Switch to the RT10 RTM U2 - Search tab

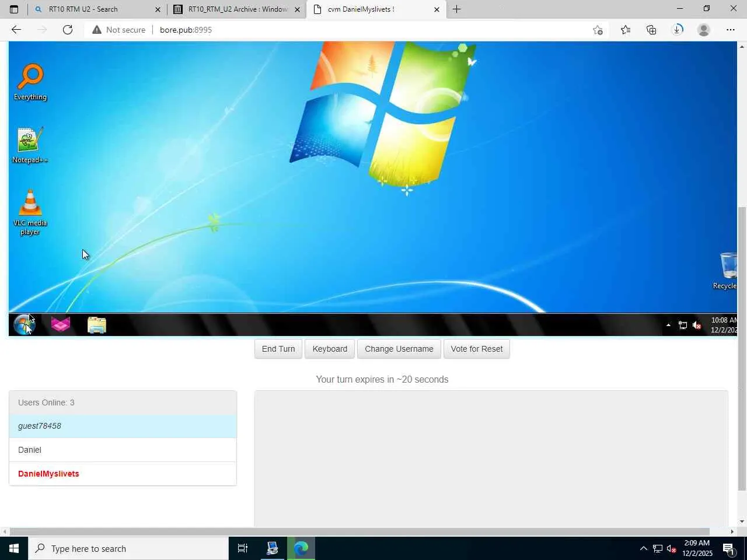[x=97, y=9]
